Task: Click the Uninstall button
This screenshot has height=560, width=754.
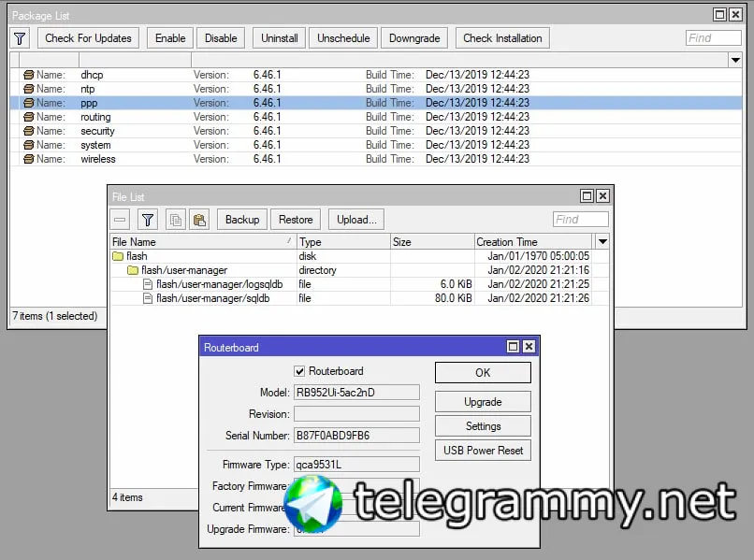Action: pyautogui.click(x=280, y=38)
